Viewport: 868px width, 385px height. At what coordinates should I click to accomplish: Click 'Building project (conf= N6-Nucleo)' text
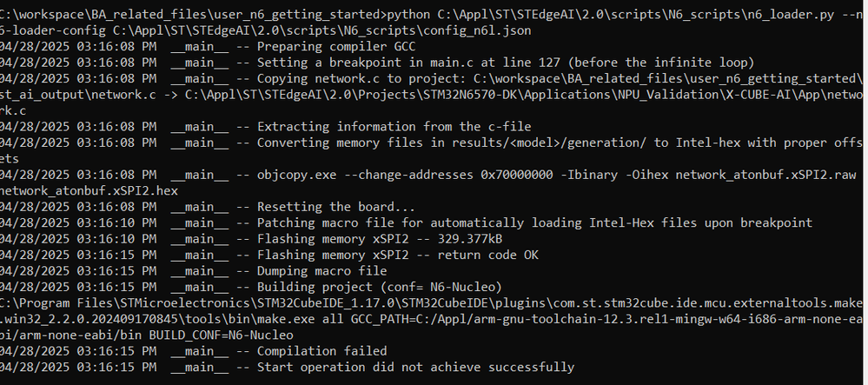point(379,288)
